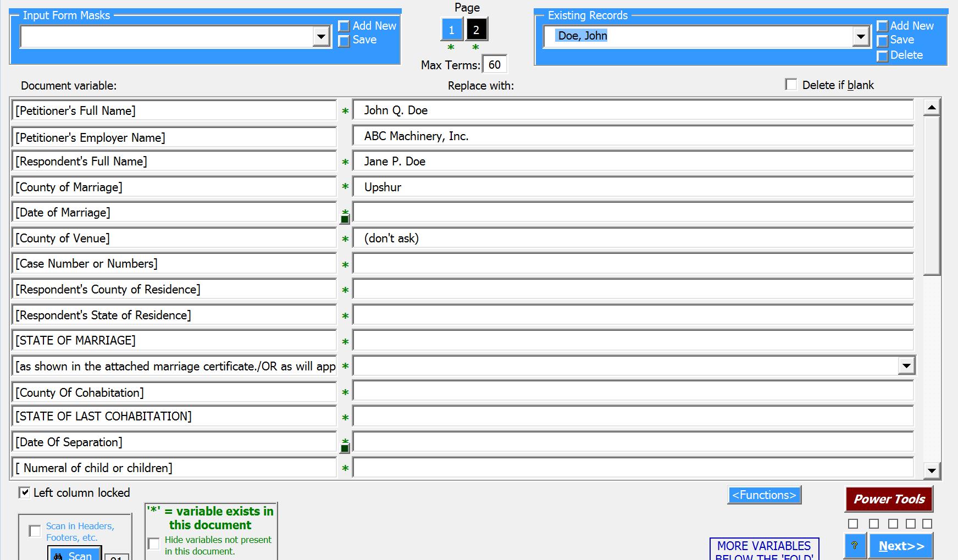Open the Power Tools button
The image size is (958, 560).
pyautogui.click(x=889, y=499)
